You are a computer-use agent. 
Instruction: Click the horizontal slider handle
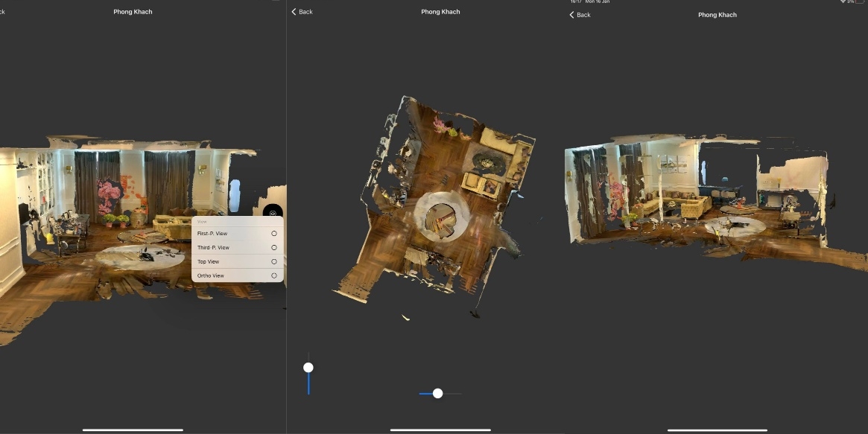pyautogui.click(x=438, y=394)
